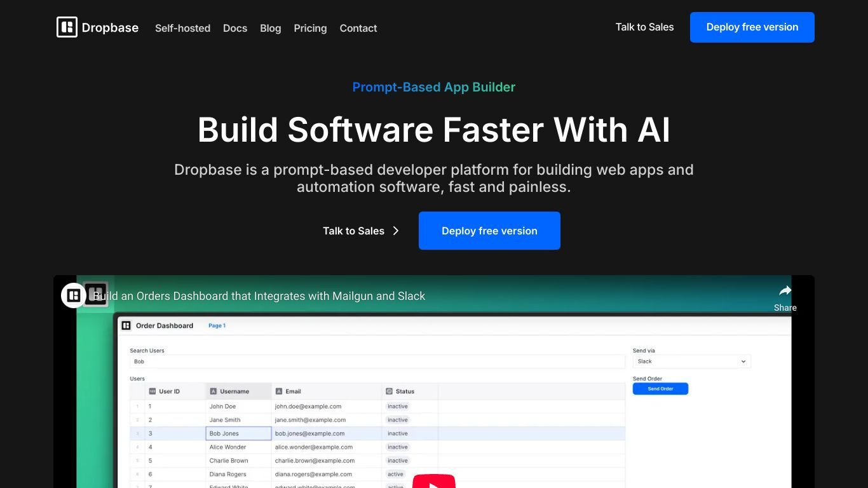Click the Jane Smith username cell
Screen dimensions: 868x488
tap(239, 420)
